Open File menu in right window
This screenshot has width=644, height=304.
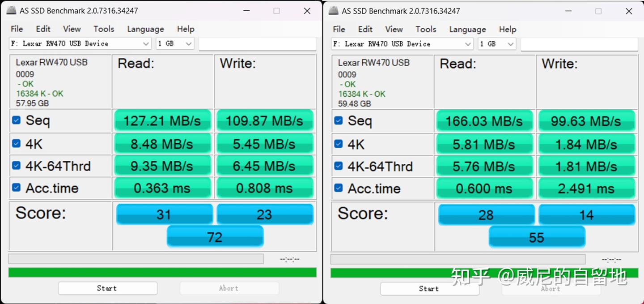tap(339, 30)
